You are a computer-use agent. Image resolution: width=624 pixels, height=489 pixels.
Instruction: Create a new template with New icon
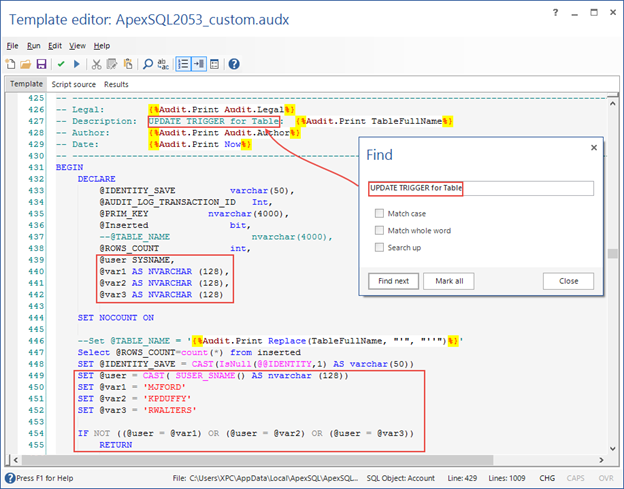tap(10, 64)
